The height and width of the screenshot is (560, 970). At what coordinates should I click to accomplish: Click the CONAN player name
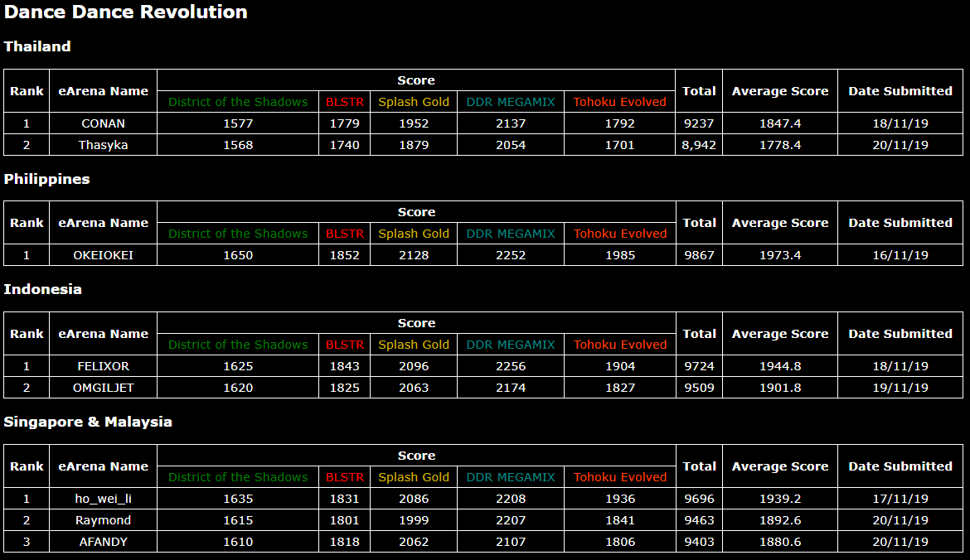point(103,123)
